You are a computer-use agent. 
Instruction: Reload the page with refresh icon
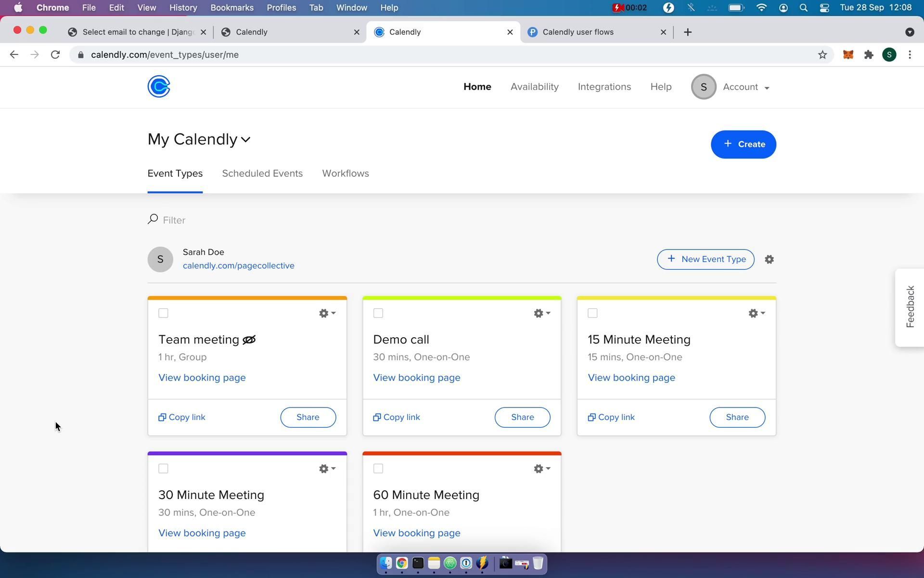pyautogui.click(x=55, y=55)
